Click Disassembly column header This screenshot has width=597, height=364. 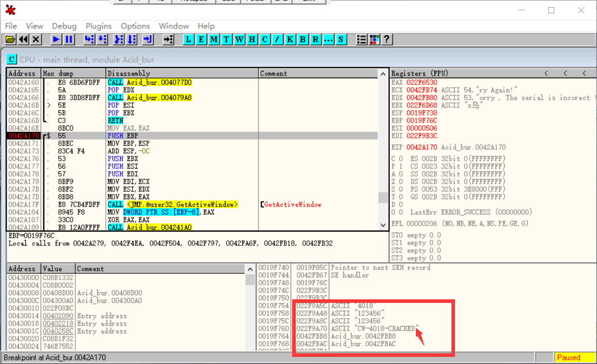click(x=182, y=73)
